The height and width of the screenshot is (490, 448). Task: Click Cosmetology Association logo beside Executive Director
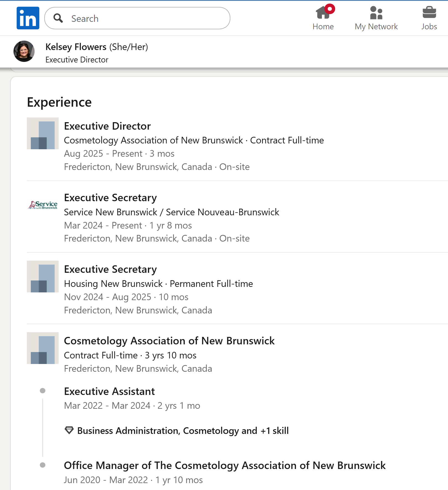[x=43, y=133]
